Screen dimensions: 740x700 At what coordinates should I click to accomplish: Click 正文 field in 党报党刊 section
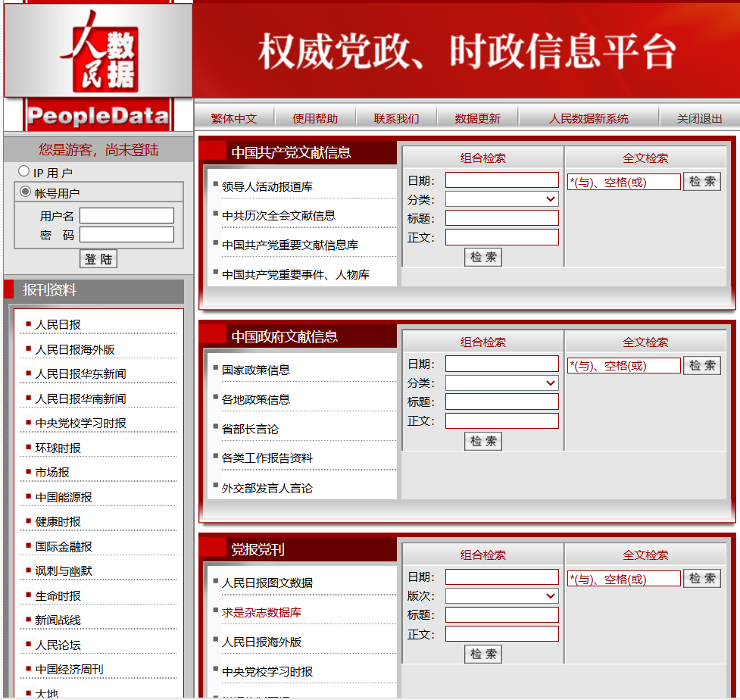502,634
